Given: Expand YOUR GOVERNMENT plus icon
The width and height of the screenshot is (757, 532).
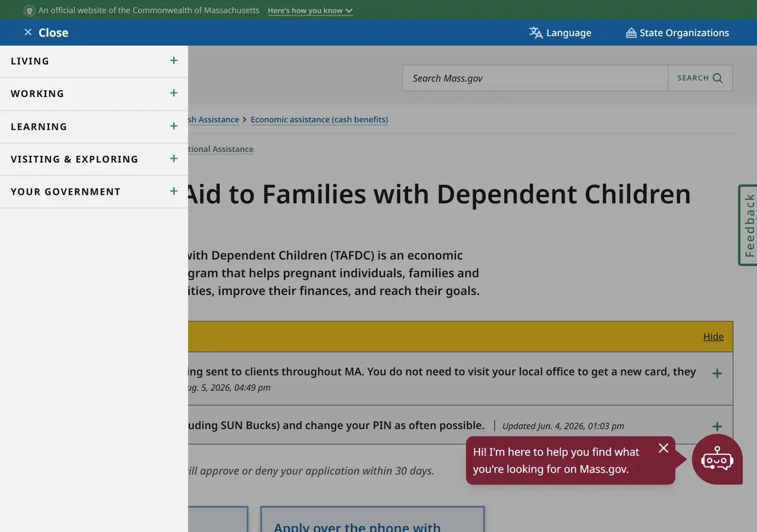Looking at the screenshot, I should coord(174,191).
